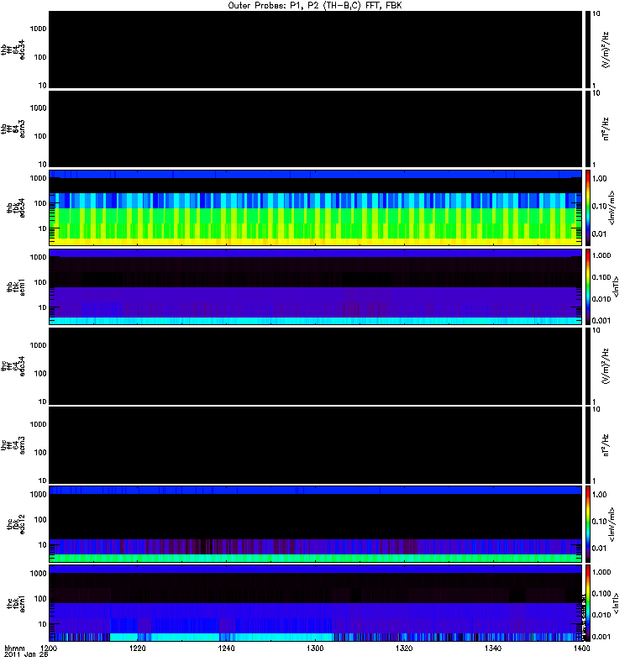Viewport: 630px width, 672px height.
Task: Click the <|mV/m|> unit label of thb fbk edc34
Action: 612,207
